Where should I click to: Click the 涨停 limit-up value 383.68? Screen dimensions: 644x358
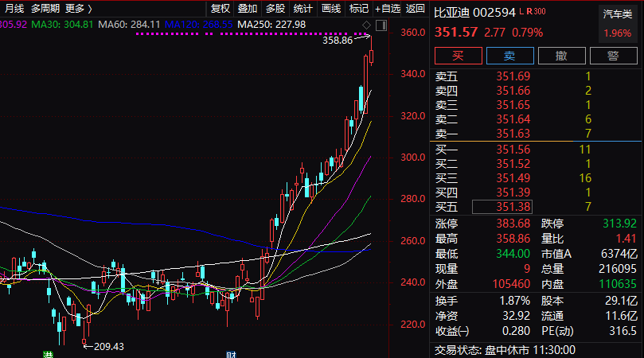tap(513, 224)
